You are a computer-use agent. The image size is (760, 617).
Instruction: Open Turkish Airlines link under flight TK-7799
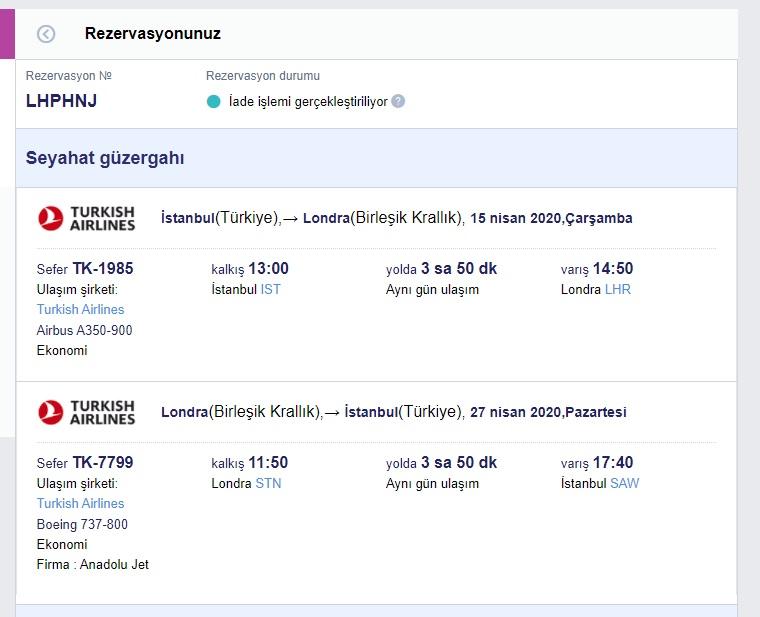[80, 503]
